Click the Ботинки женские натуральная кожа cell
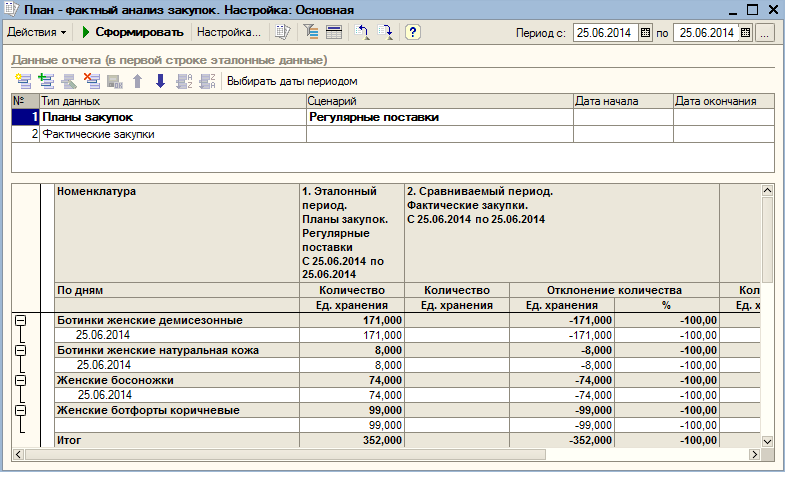Image resolution: width=785 pixels, height=484 pixels. [177, 350]
